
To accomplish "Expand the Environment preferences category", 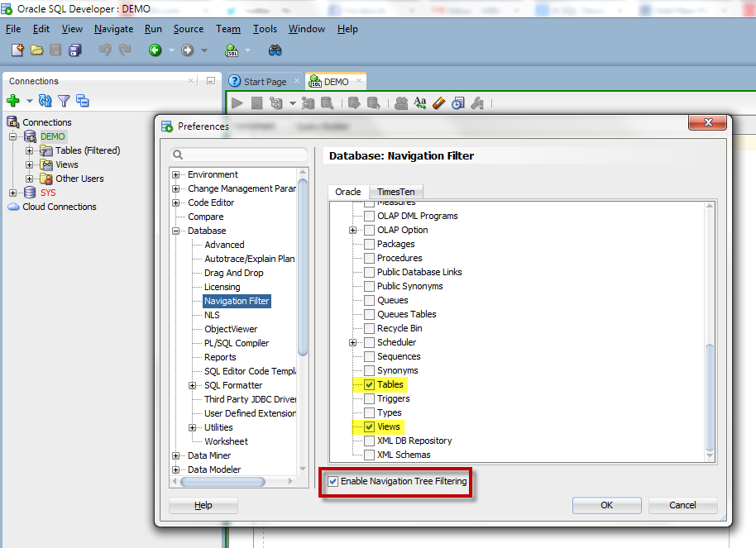I will (x=175, y=174).
